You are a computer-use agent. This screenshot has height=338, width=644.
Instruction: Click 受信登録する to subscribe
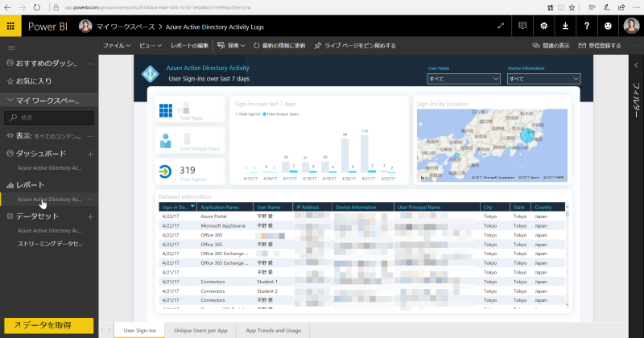[x=600, y=46]
